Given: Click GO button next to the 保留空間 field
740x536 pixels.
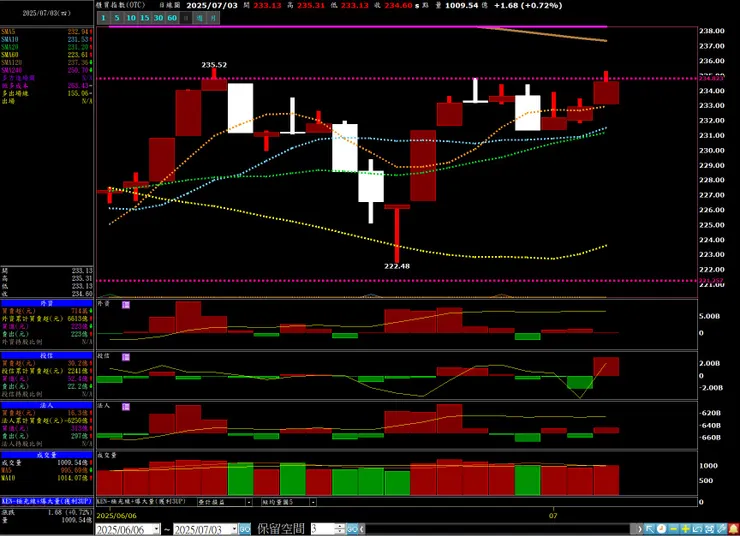Looking at the screenshot, I should (x=352, y=529).
